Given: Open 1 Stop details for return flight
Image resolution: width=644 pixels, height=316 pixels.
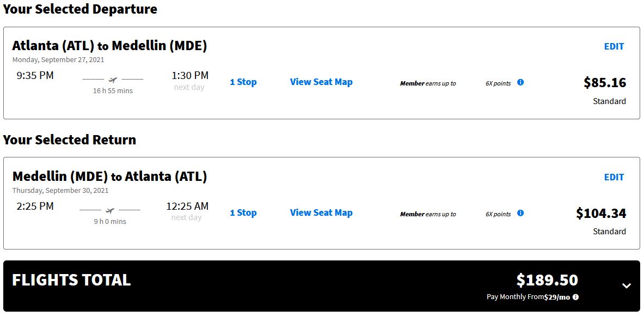Looking at the screenshot, I should point(243,212).
